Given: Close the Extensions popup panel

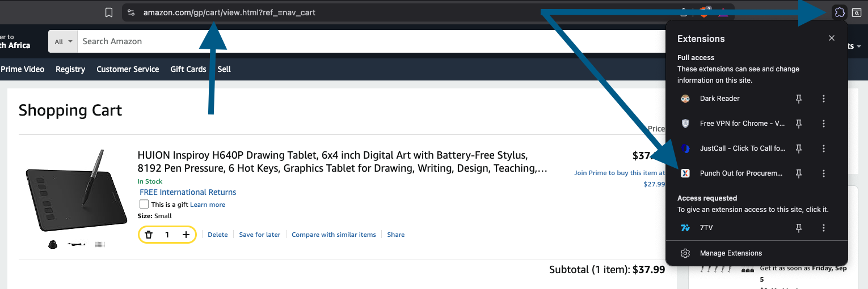Looking at the screenshot, I should click(832, 38).
